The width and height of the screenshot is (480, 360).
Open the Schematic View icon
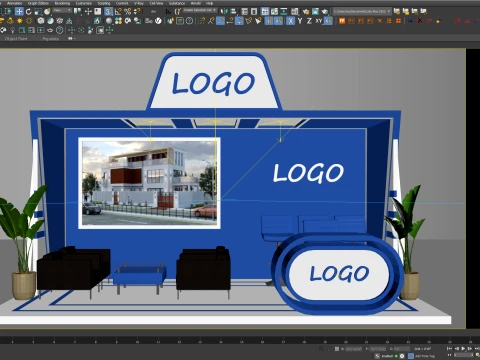pyautogui.click(x=284, y=12)
